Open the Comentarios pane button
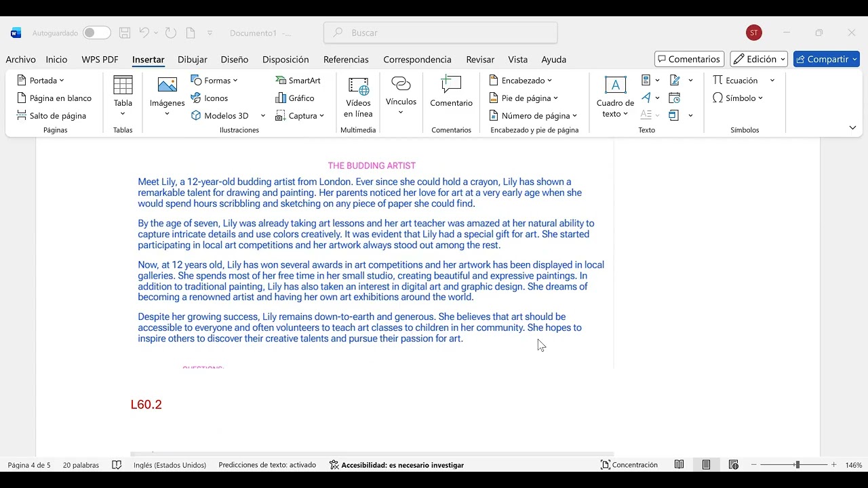 [689, 59]
